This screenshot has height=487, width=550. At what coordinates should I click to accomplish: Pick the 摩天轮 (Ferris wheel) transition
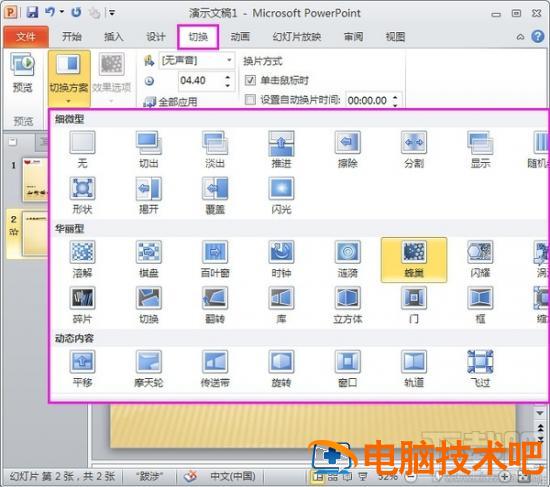[149, 369]
